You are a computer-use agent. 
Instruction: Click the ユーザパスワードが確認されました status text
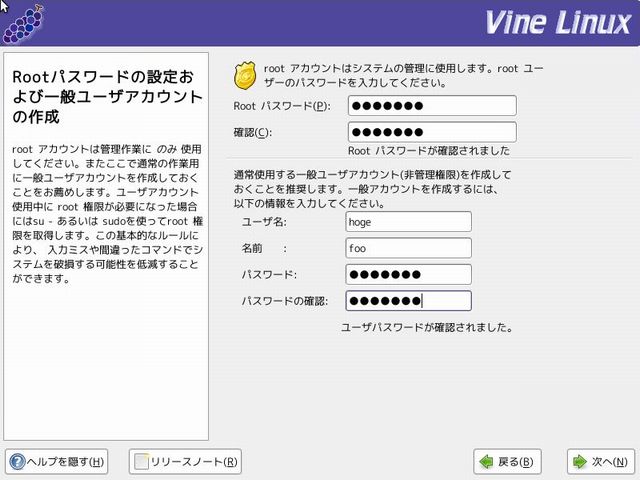[427, 327]
